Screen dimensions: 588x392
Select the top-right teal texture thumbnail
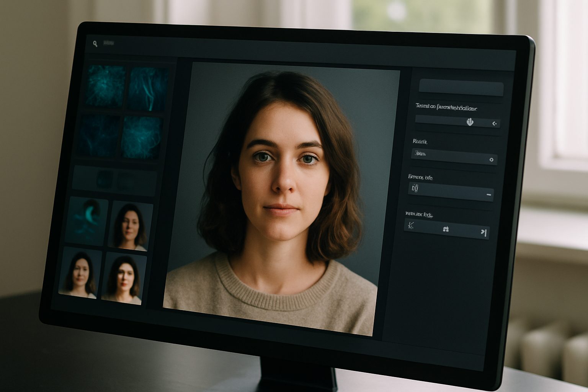coord(148,90)
